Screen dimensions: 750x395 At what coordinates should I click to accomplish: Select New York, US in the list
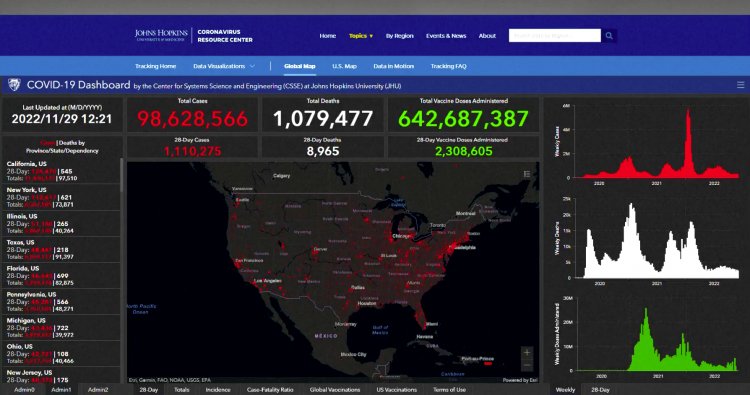coord(61,197)
